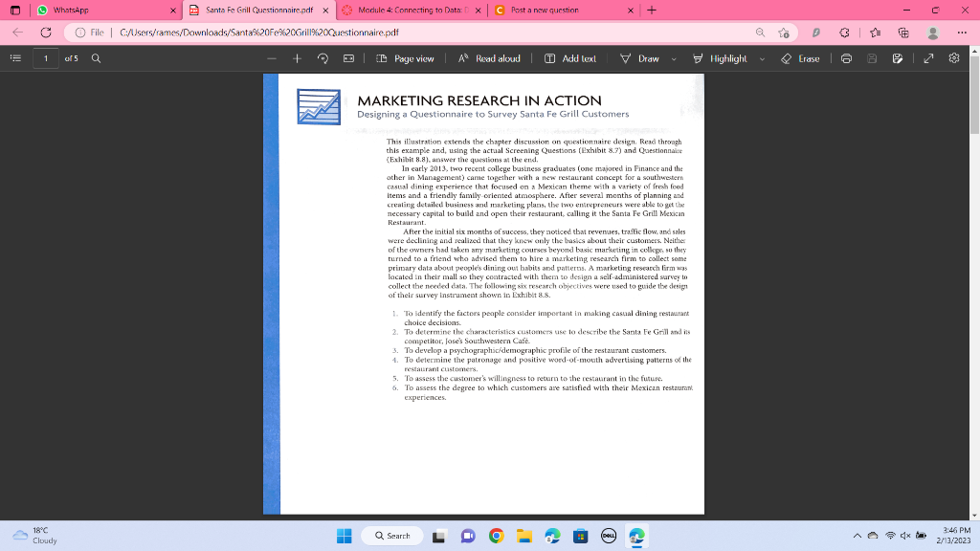Screen dimensions: 980x551
Task: Select the Highlight tool
Action: (720, 58)
